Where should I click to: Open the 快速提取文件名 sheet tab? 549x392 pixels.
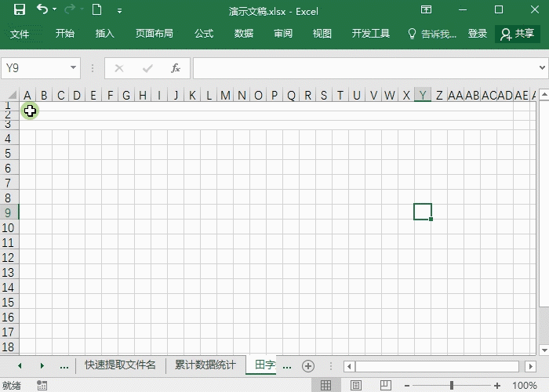pyautogui.click(x=120, y=365)
